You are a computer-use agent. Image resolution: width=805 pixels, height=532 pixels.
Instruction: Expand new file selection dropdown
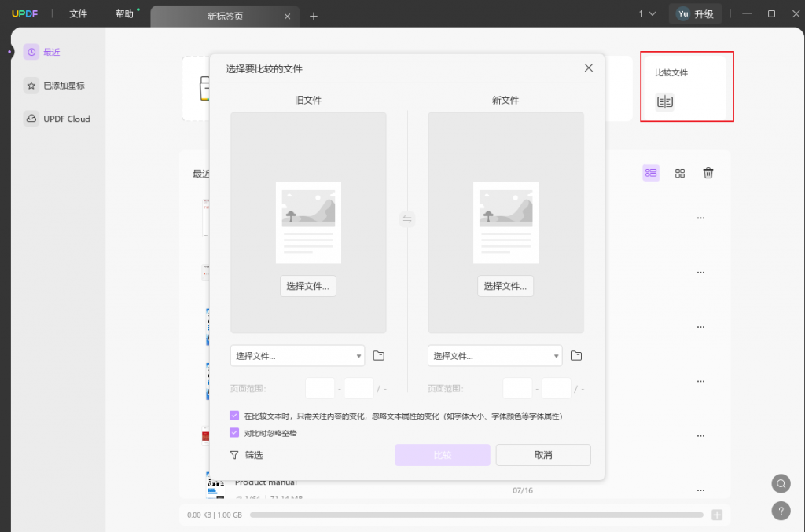[495, 355]
